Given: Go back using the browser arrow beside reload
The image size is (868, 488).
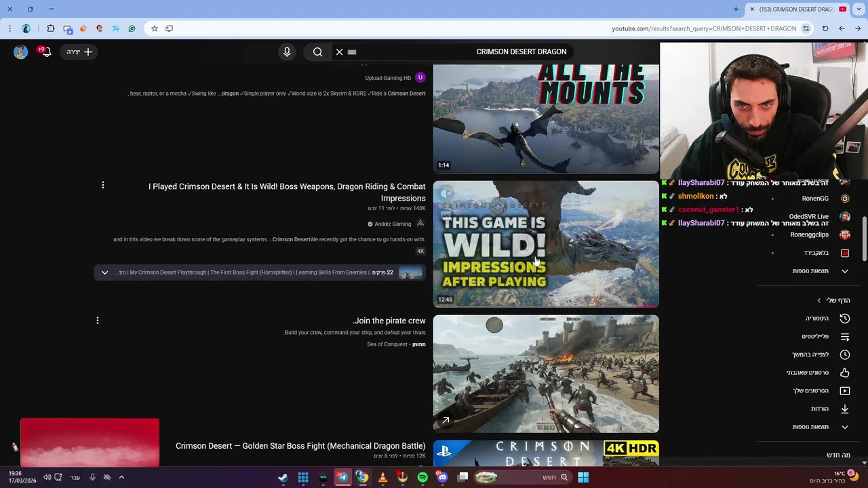Looking at the screenshot, I should 842,28.
